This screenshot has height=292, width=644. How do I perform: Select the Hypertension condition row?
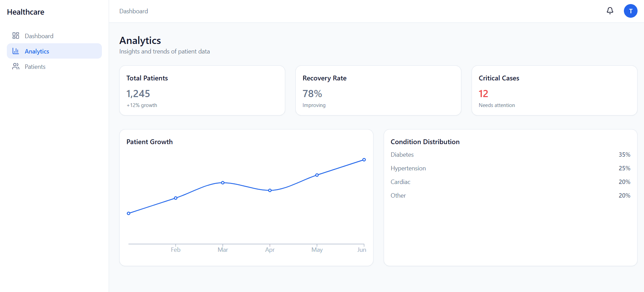tap(510, 168)
